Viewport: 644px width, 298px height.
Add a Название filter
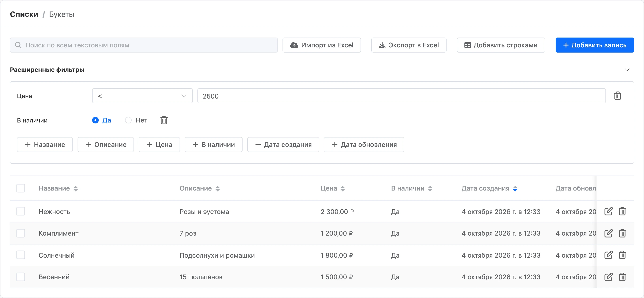coord(45,145)
